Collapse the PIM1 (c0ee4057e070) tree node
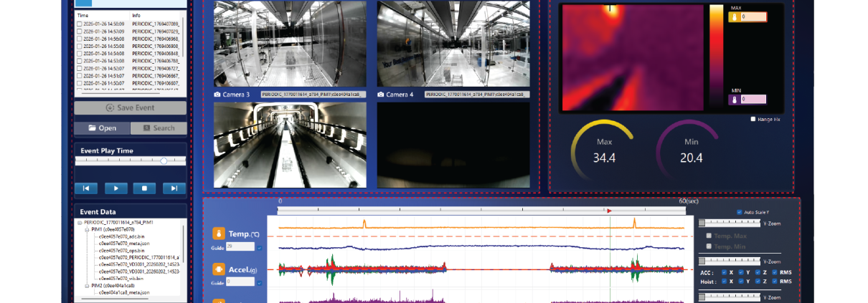Image resolution: width=868 pixels, height=303 pixels. 85,229
